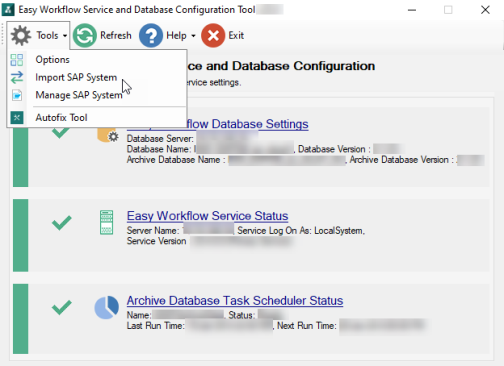504x366 pixels.
Task: Click the 'Status:' label in scheduler section
Action: tap(242, 315)
